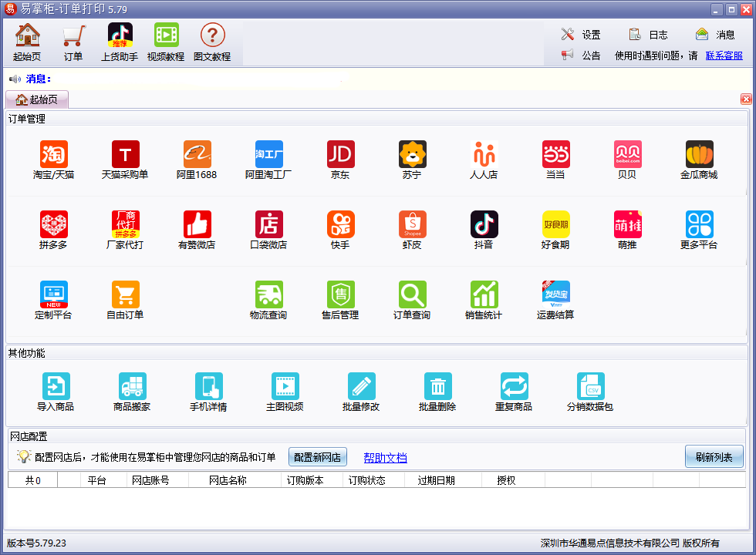The image size is (756, 555).
Task: Open the 萌推 platform icon
Action: 628,230
